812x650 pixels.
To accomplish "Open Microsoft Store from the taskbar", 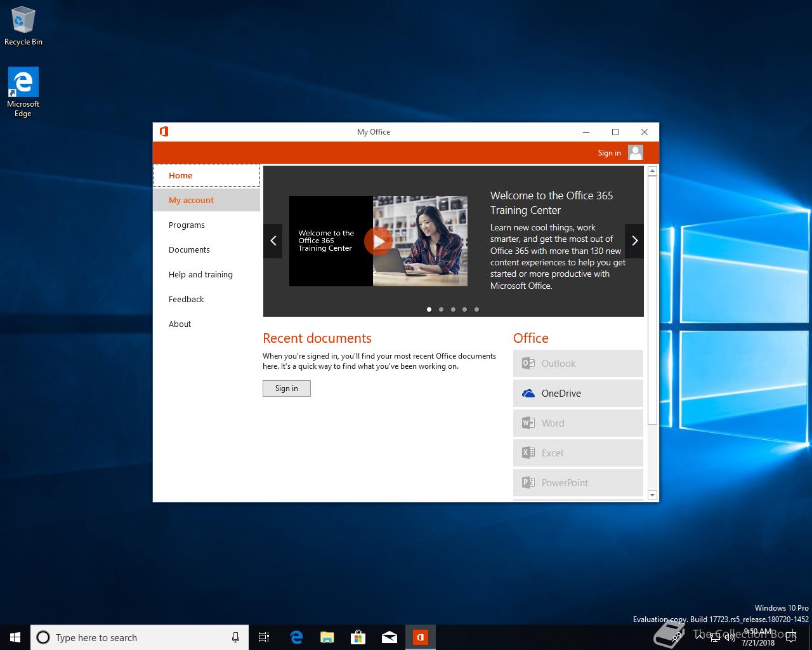I will (x=358, y=637).
